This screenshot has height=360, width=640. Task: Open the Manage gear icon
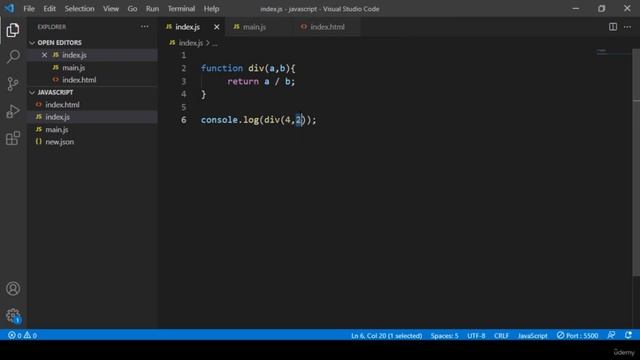13,315
